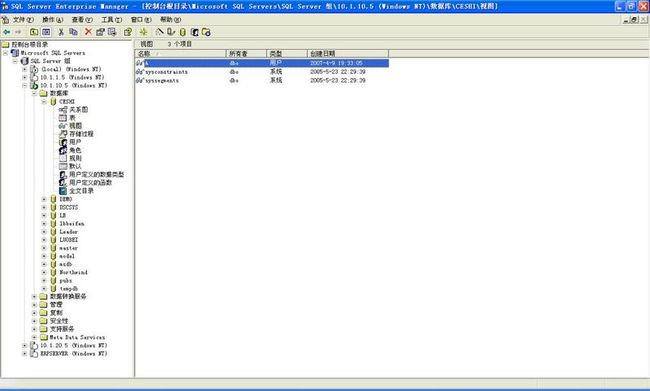Select the tempdb database in tree
Screen dimensions: 650x391
point(68,289)
